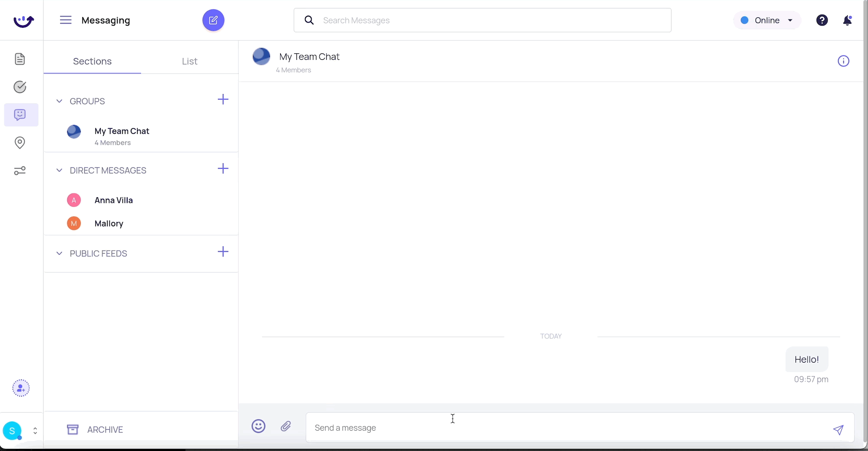
Task: Open the help question mark icon
Action: (822, 20)
